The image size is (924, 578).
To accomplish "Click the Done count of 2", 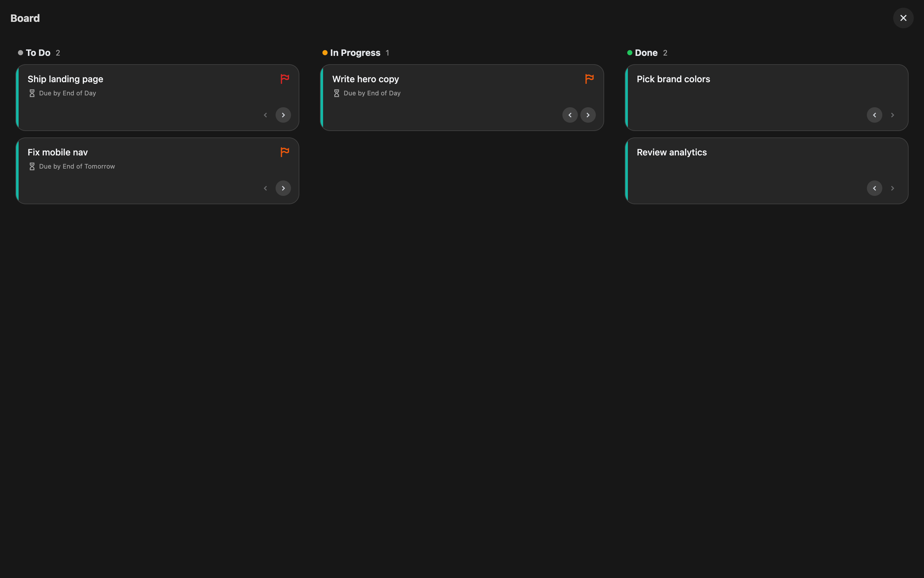I will pyautogui.click(x=665, y=53).
